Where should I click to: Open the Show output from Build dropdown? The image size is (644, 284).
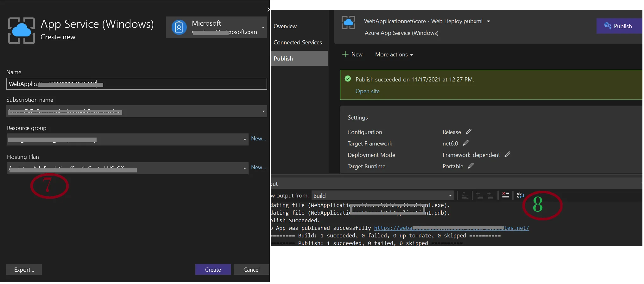(382, 196)
